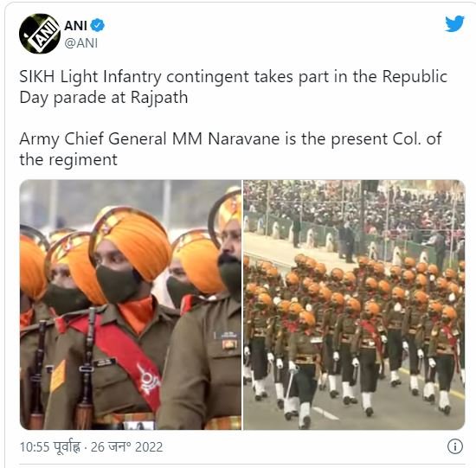476x468 pixels.
Task: Click the words 'the regiment' in tweet
Action: [68, 160]
